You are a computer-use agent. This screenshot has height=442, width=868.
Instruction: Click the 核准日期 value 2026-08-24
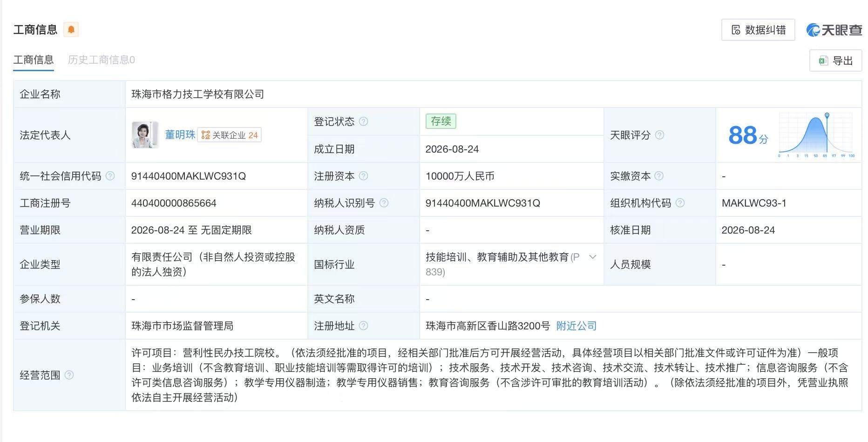click(748, 230)
